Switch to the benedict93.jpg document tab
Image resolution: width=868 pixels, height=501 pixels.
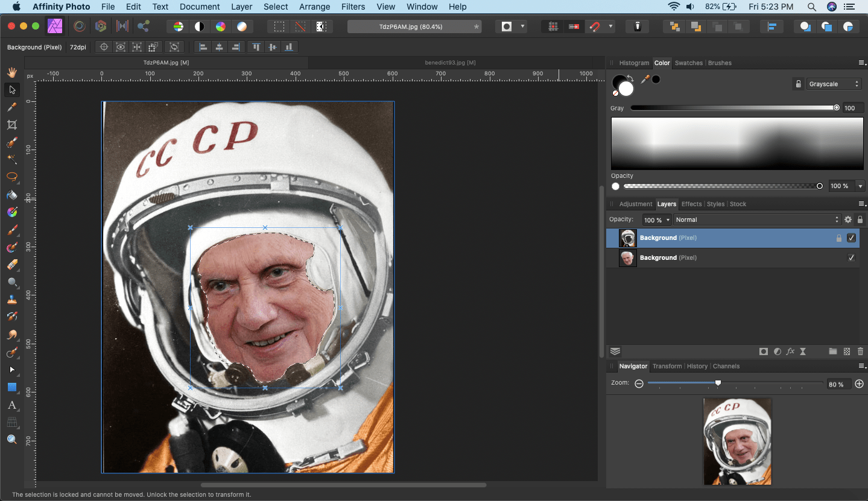[450, 63]
